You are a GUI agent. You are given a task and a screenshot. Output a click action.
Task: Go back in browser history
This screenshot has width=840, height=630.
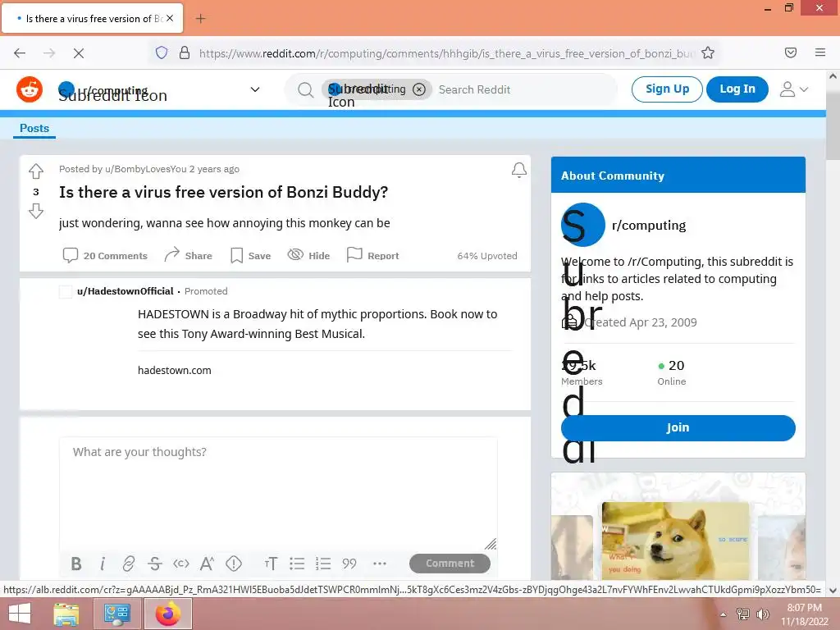(20, 53)
